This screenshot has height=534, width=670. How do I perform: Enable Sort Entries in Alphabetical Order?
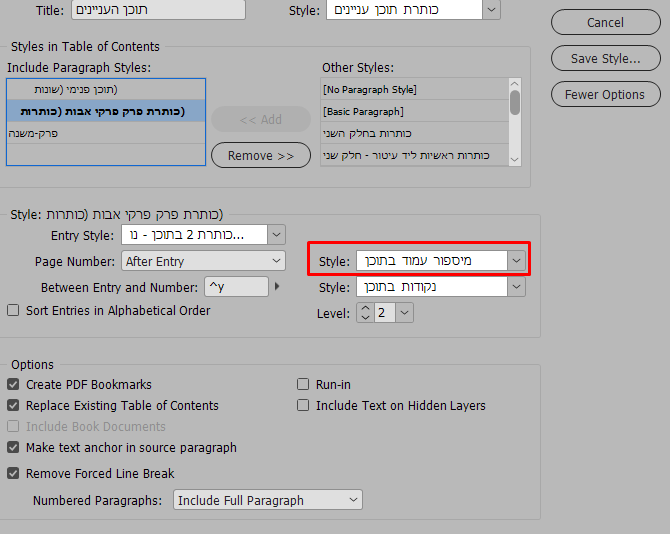point(13,310)
